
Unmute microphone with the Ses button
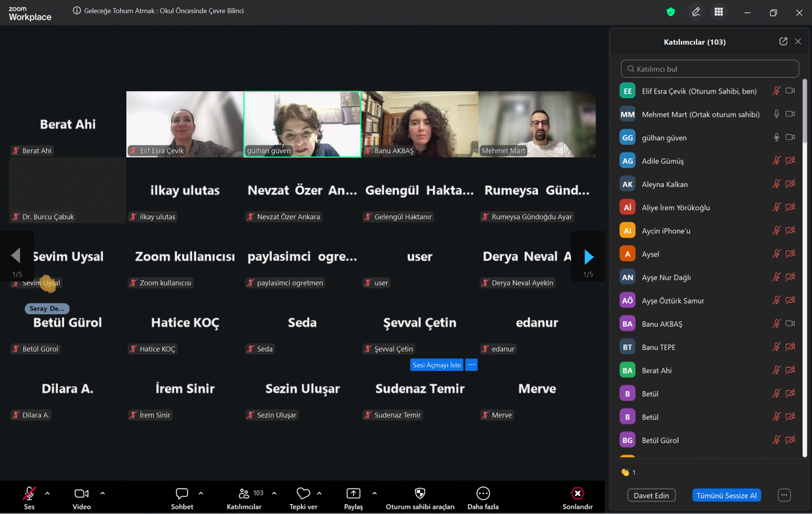click(29, 494)
